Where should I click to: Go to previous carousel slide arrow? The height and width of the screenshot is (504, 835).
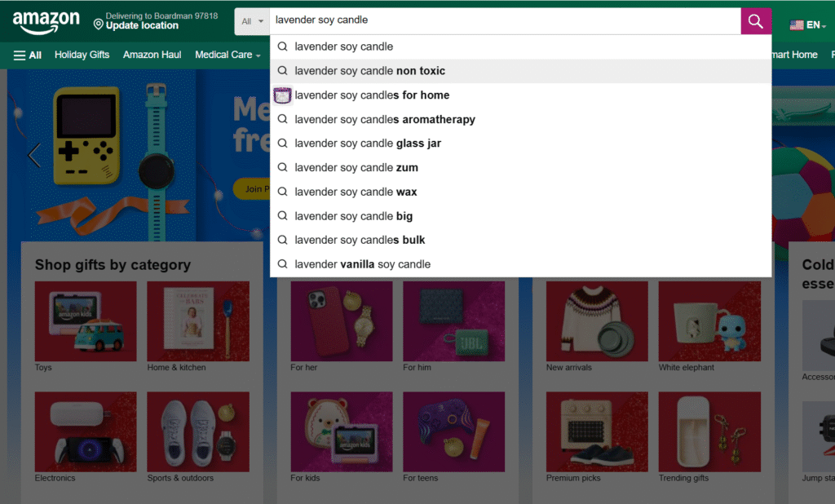coord(34,155)
